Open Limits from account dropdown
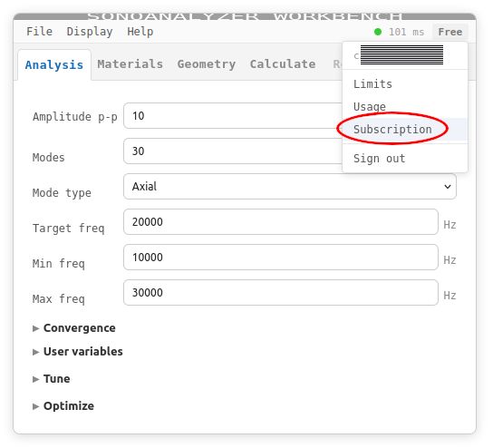Image resolution: width=493 pixels, height=448 pixels. pyautogui.click(x=405, y=84)
